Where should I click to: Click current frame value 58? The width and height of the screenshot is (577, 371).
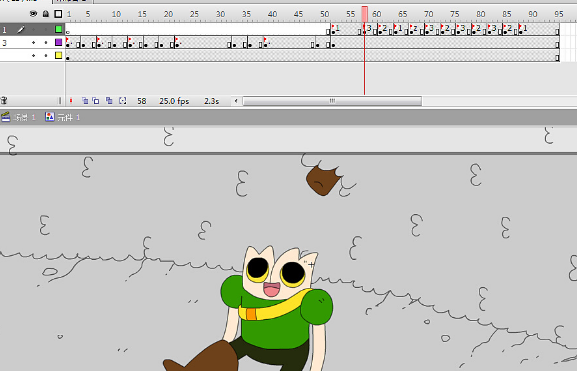click(x=142, y=101)
